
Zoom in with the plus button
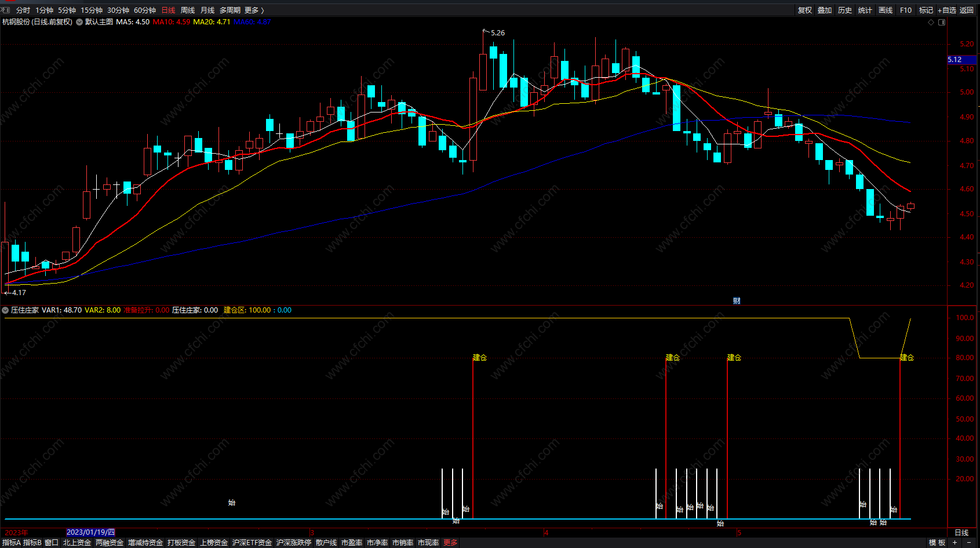point(955,543)
